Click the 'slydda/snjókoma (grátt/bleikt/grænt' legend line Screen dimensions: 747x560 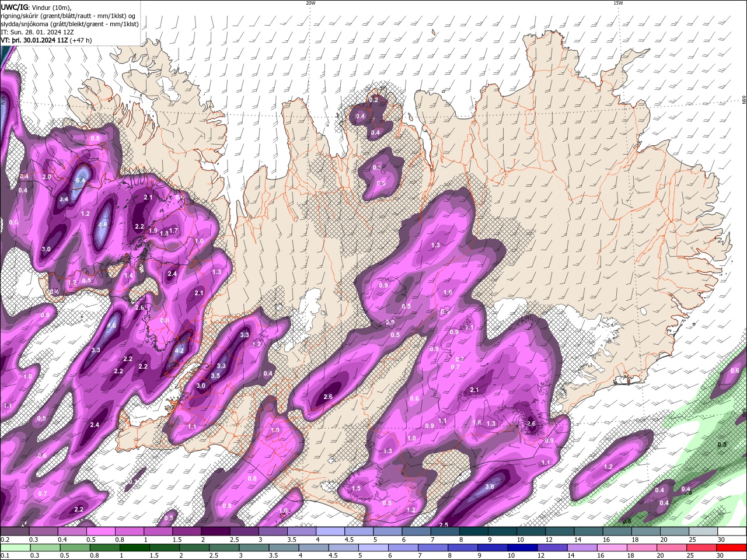(x=69, y=24)
